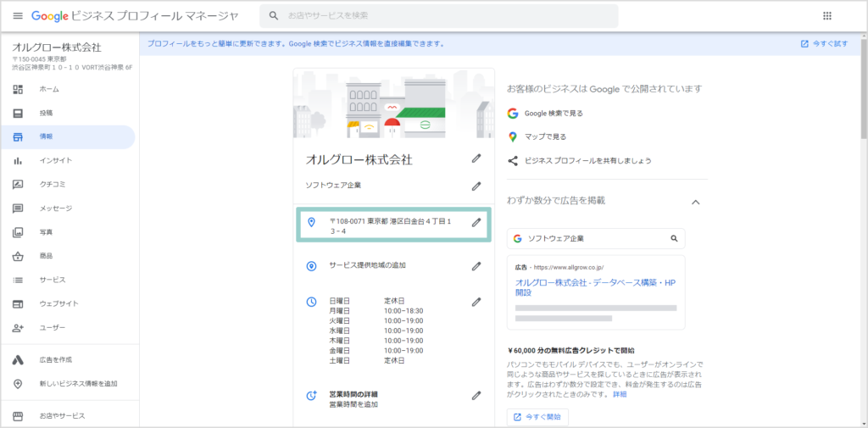
Task: Click the location pin icon beside the address
Action: 311,223
